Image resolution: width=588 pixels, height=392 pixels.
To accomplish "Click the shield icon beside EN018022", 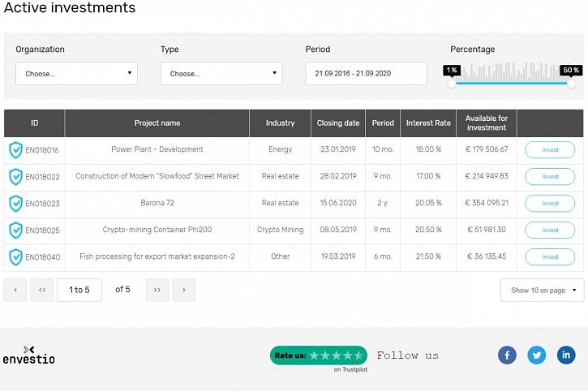I will [x=15, y=177].
